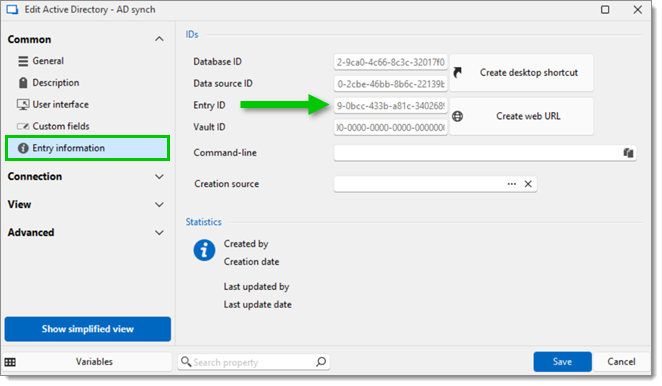The width and height of the screenshot is (662, 386).
Task: Click the 'Created by' label
Action: [x=246, y=244]
